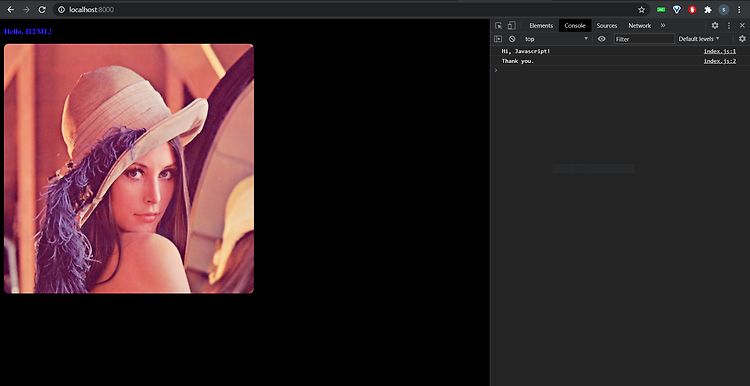Open the Sources tab
This screenshot has width=750, height=386.
607,26
